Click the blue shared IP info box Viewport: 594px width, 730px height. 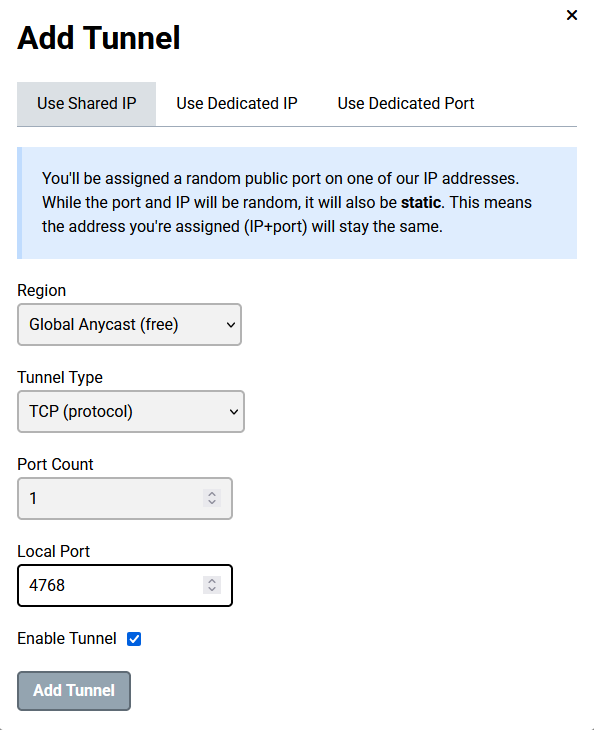(297, 203)
